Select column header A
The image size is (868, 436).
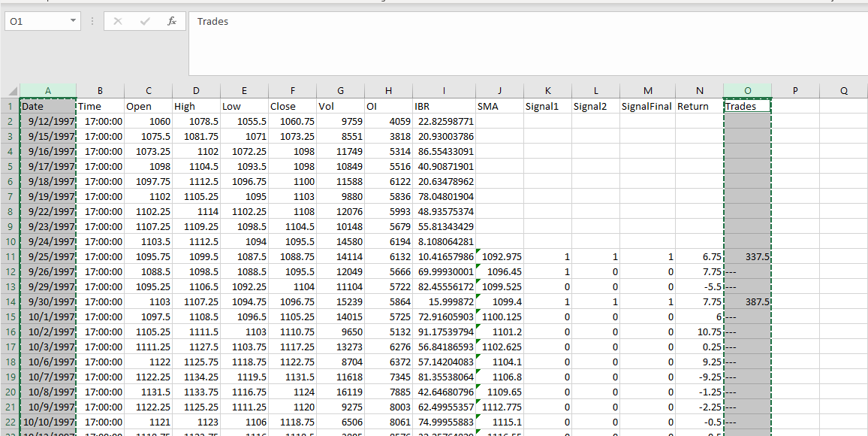click(47, 90)
